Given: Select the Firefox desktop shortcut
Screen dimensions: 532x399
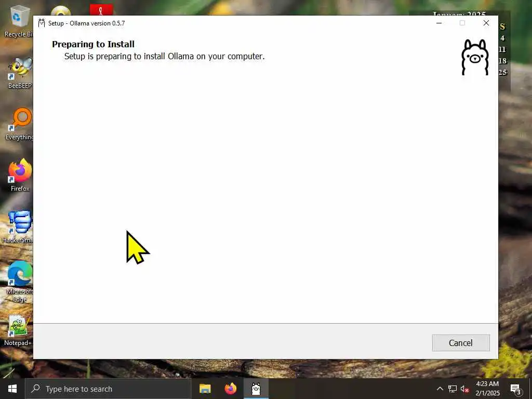Looking at the screenshot, I should coord(20,176).
